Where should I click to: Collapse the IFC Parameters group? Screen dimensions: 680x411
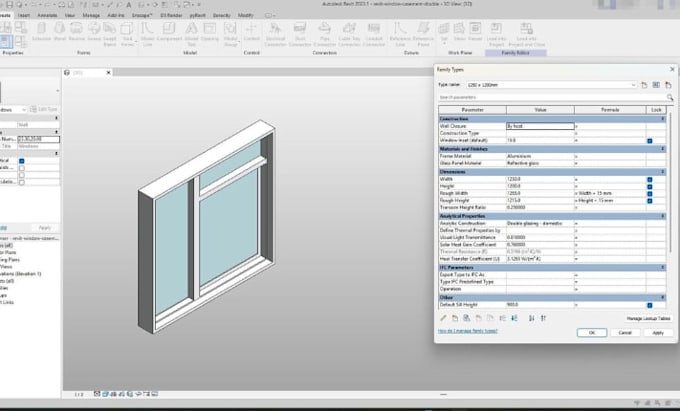click(662, 267)
